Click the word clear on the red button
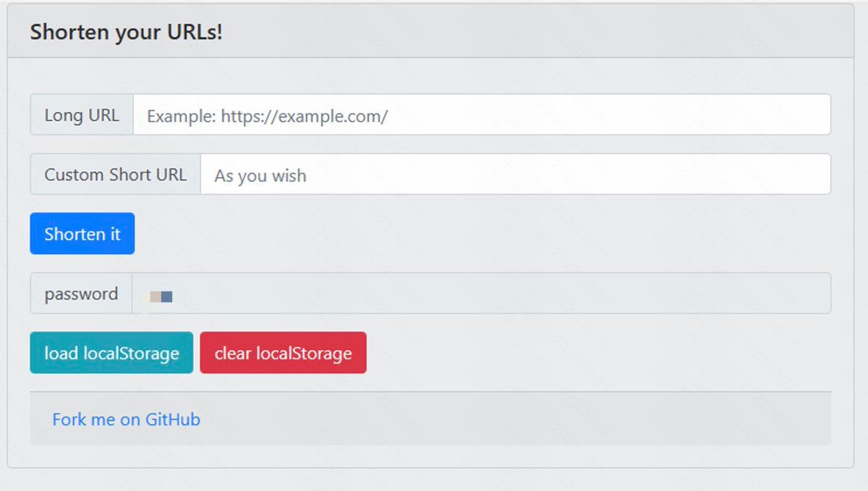Viewport: 868px width, 491px height. [x=232, y=354]
